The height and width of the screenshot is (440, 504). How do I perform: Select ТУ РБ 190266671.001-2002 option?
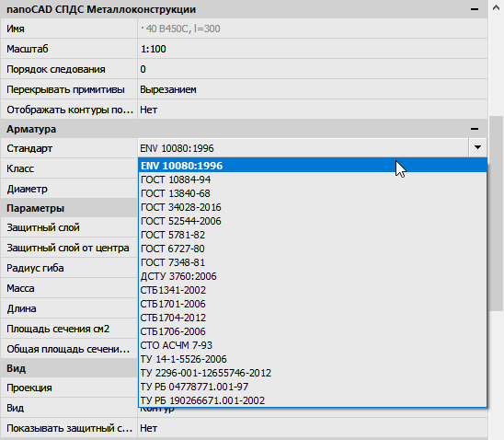click(x=313, y=400)
